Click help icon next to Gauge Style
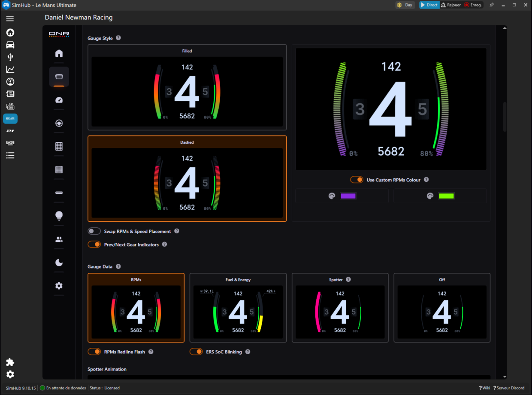This screenshot has width=532, height=395. click(x=118, y=38)
